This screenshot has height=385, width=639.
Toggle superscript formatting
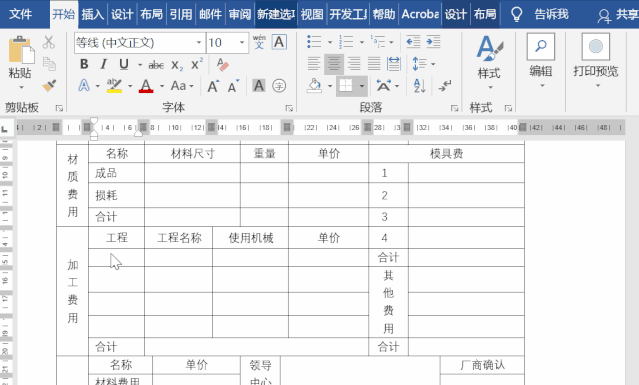pyautogui.click(x=197, y=64)
